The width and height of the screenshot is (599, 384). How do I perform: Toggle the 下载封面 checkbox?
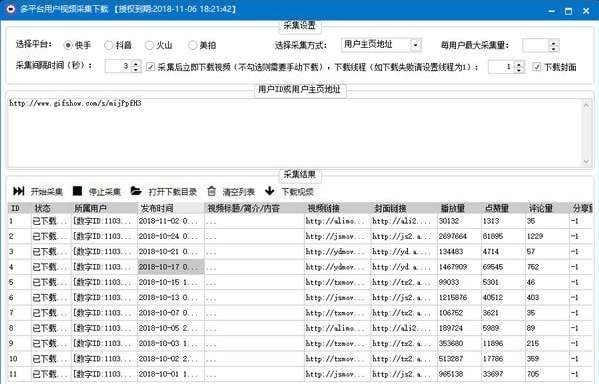[x=537, y=67]
